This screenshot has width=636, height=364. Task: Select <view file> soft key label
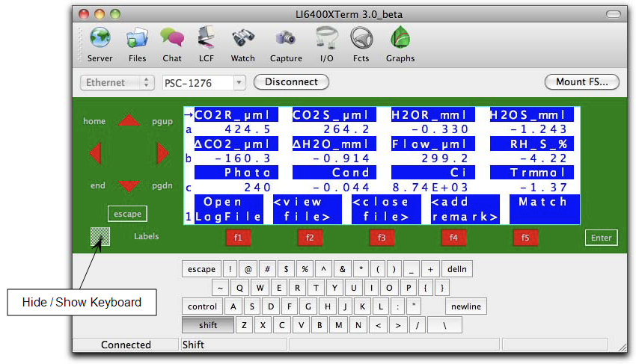[308, 209]
